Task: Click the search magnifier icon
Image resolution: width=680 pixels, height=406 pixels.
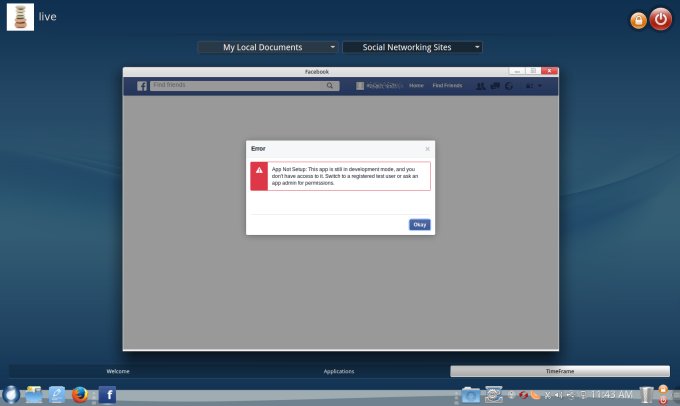Action: click(x=330, y=85)
